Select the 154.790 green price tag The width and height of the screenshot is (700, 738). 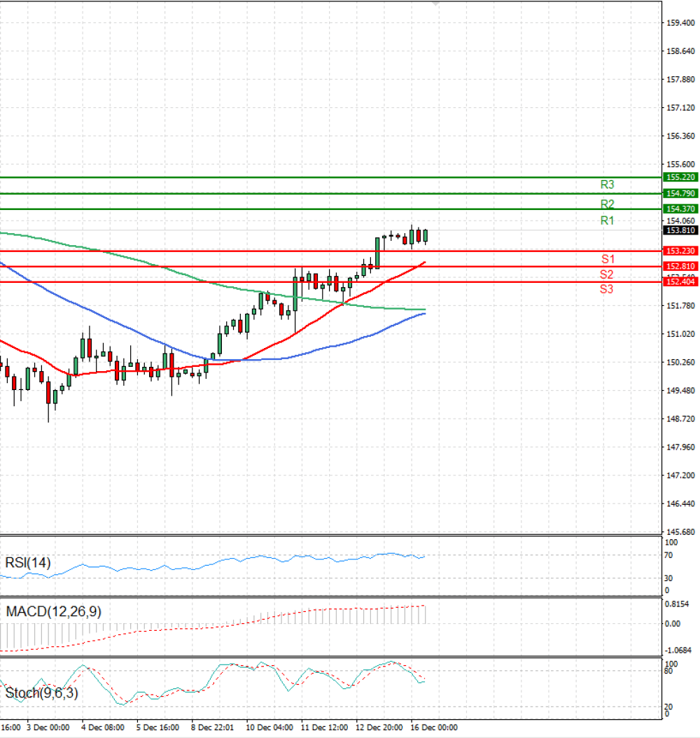(680, 193)
